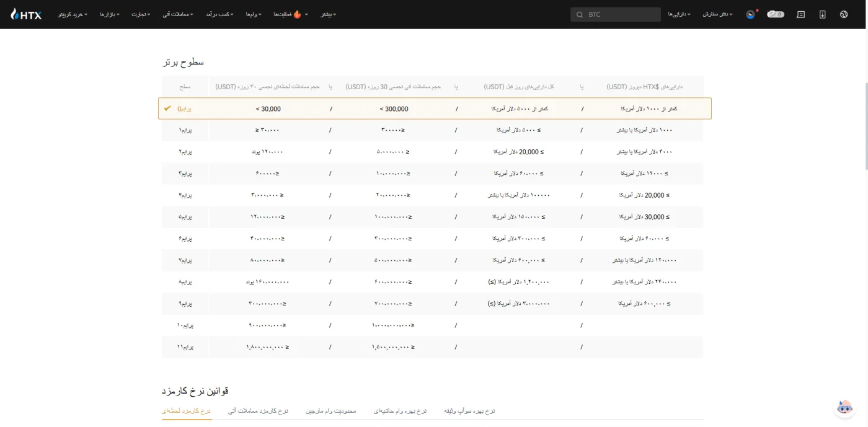The height and width of the screenshot is (427, 868).
Task: Expand the وام‌ها dropdown menu
Action: 254,14
